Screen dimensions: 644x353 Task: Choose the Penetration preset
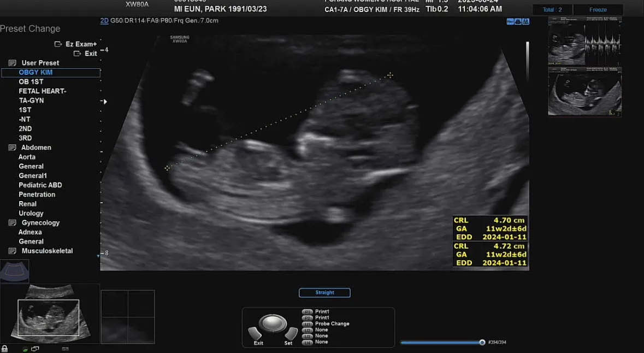pos(37,195)
